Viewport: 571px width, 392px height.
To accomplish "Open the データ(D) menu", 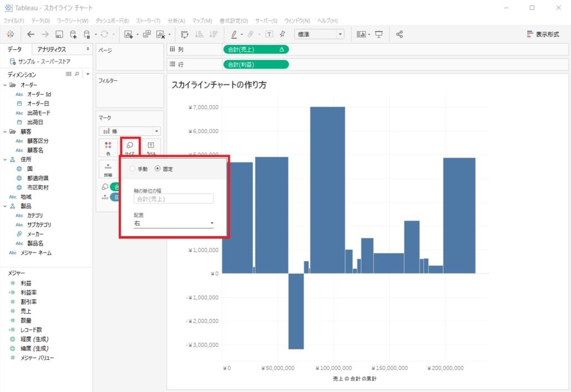I will pyautogui.click(x=40, y=21).
